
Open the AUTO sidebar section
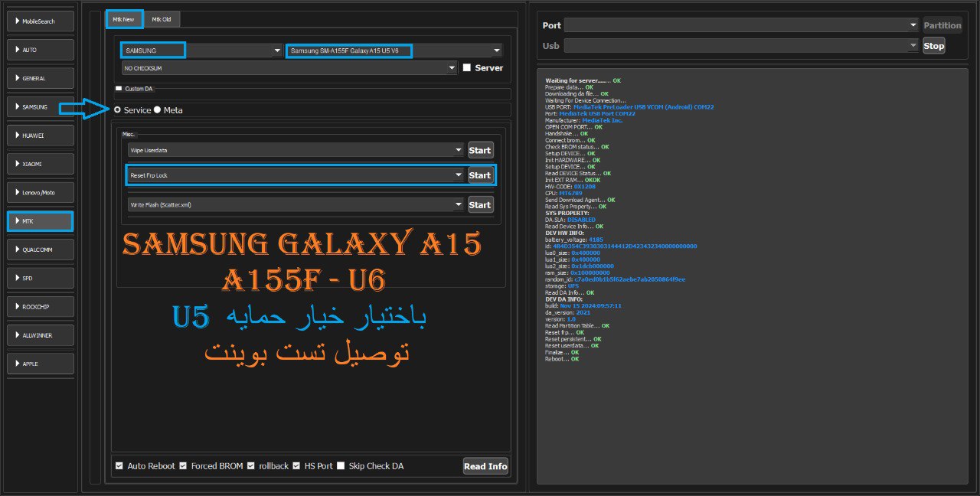[x=41, y=50]
